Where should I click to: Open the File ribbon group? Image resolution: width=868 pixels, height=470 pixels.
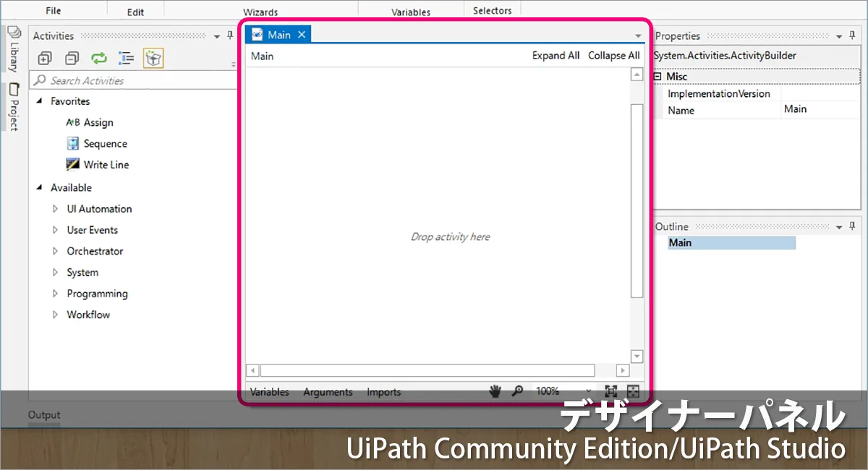pos(53,10)
